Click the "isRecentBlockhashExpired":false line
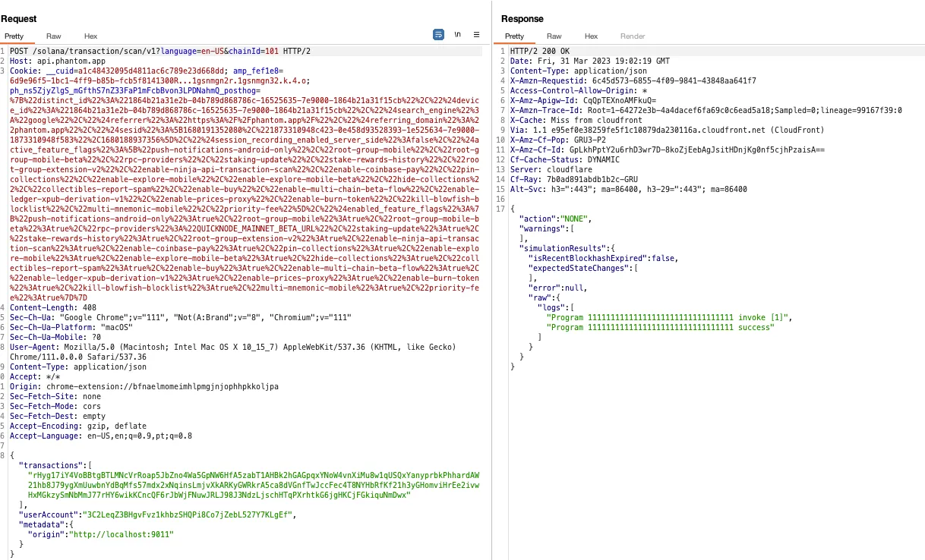 [x=603, y=258]
